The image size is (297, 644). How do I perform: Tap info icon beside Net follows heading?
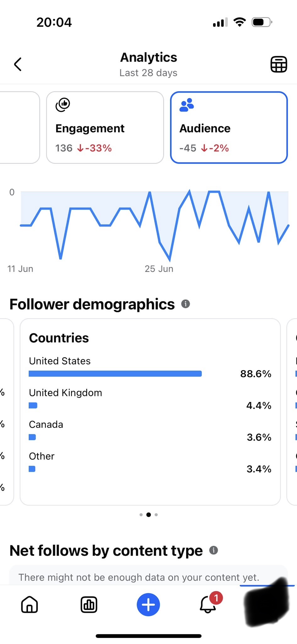[213, 550]
